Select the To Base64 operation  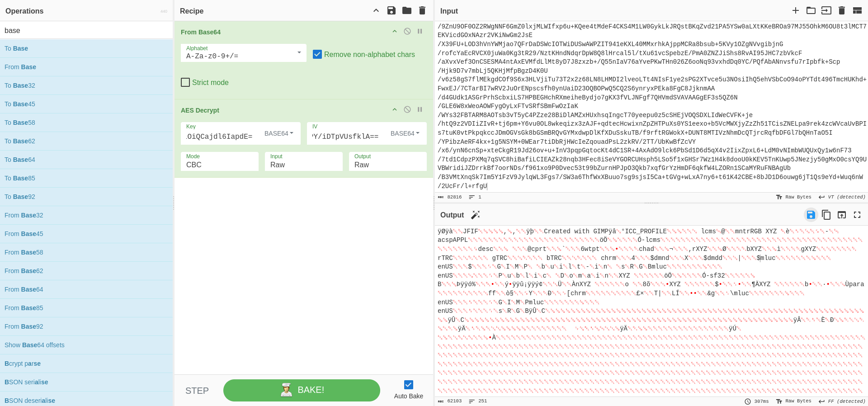coord(20,160)
